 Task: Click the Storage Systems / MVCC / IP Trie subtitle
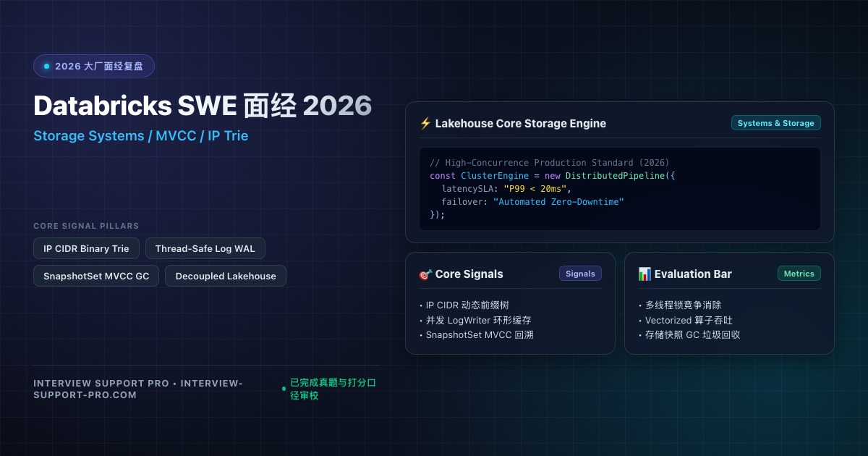141,135
